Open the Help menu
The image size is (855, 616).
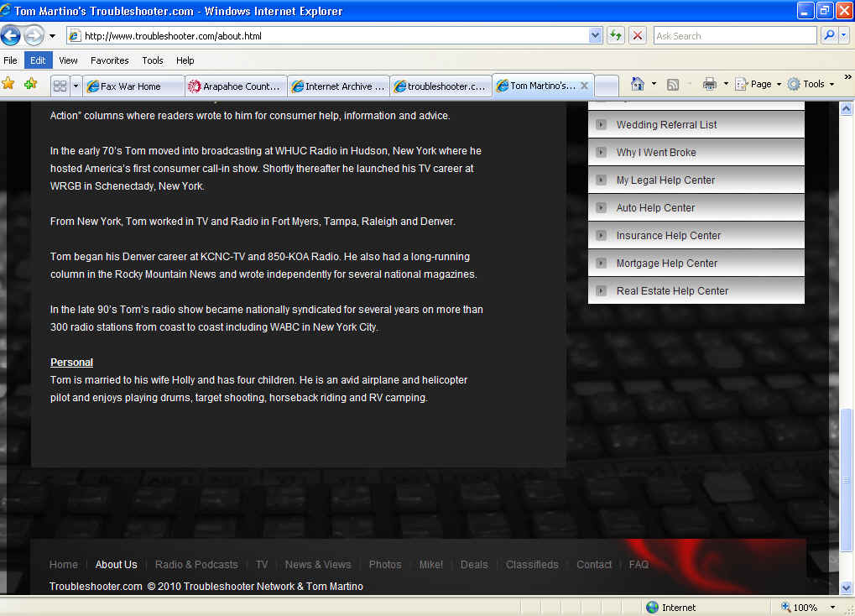pos(185,60)
